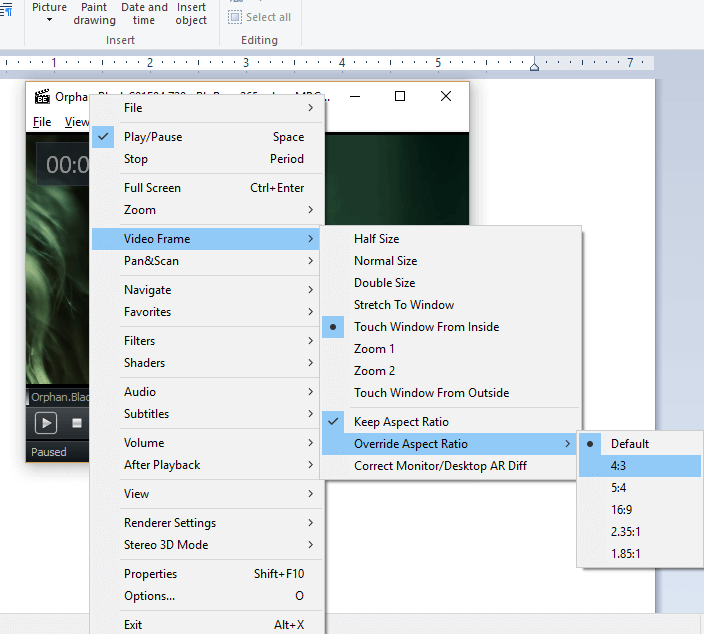This screenshot has height=634, width=704.
Task: Open Options... from the context menu
Action: point(207,596)
